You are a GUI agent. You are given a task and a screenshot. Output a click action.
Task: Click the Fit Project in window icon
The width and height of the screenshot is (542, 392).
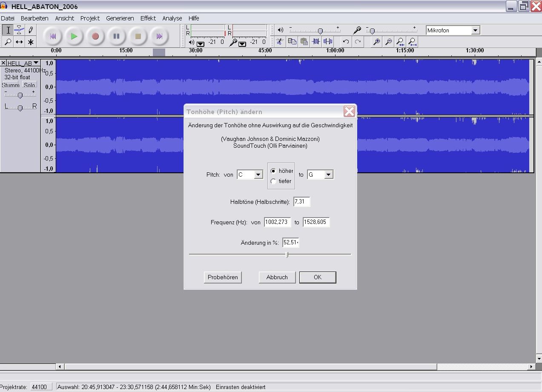[412, 41]
